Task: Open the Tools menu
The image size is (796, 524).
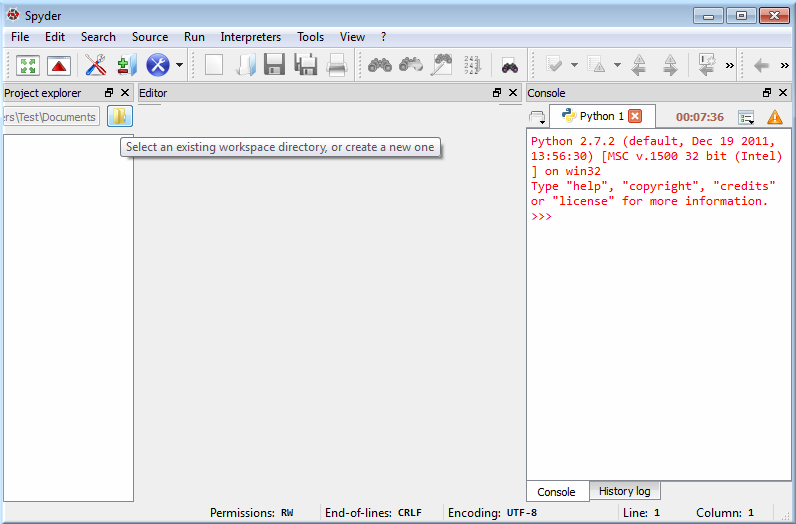Action: [311, 37]
